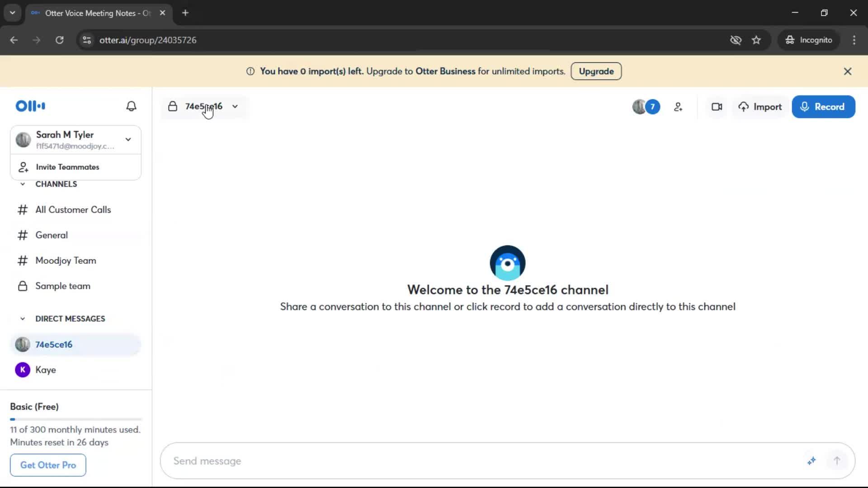Viewport: 868px width, 488px height.
Task: Start recording with Record button
Action: click(823, 107)
